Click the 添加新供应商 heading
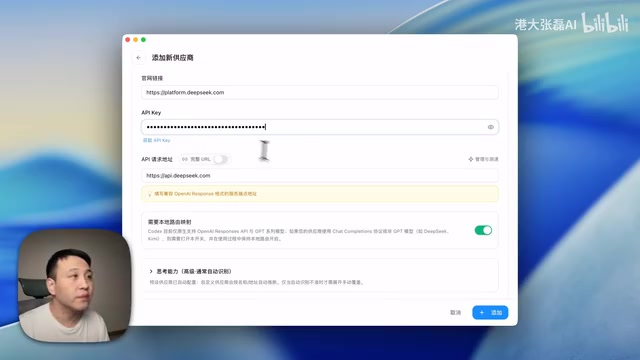 pyautogui.click(x=173, y=58)
